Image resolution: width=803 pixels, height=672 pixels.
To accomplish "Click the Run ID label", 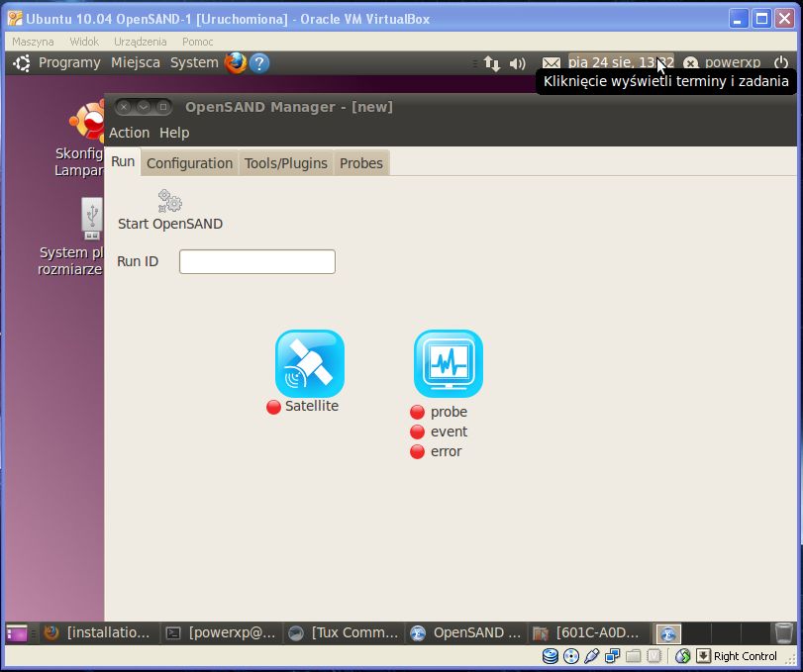I will tap(138, 261).
